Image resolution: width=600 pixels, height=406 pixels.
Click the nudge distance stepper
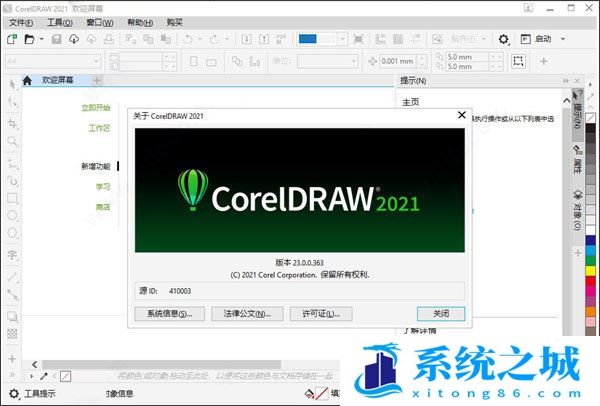click(x=422, y=61)
